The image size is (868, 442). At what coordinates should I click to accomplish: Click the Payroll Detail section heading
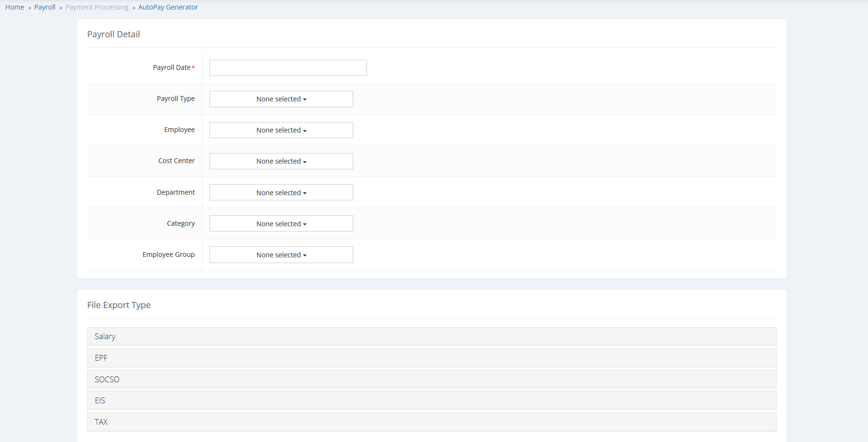(x=113, y=34)
